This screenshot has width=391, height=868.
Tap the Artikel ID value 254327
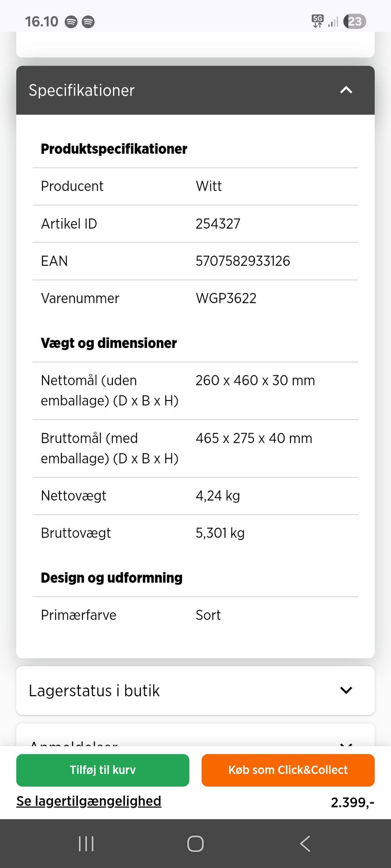[x=218, y=224]
